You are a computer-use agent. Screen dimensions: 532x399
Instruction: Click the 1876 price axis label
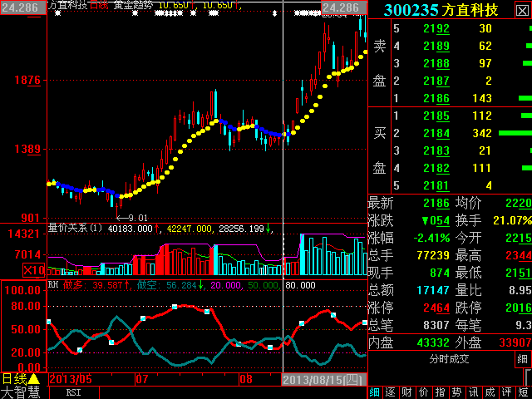tap(27, 81)
